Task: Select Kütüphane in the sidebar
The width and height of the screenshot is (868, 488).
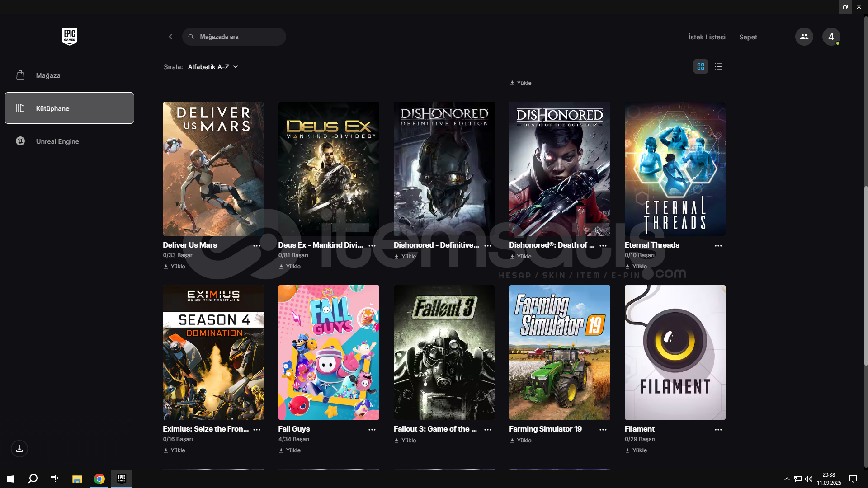Action: pos(69,108)
